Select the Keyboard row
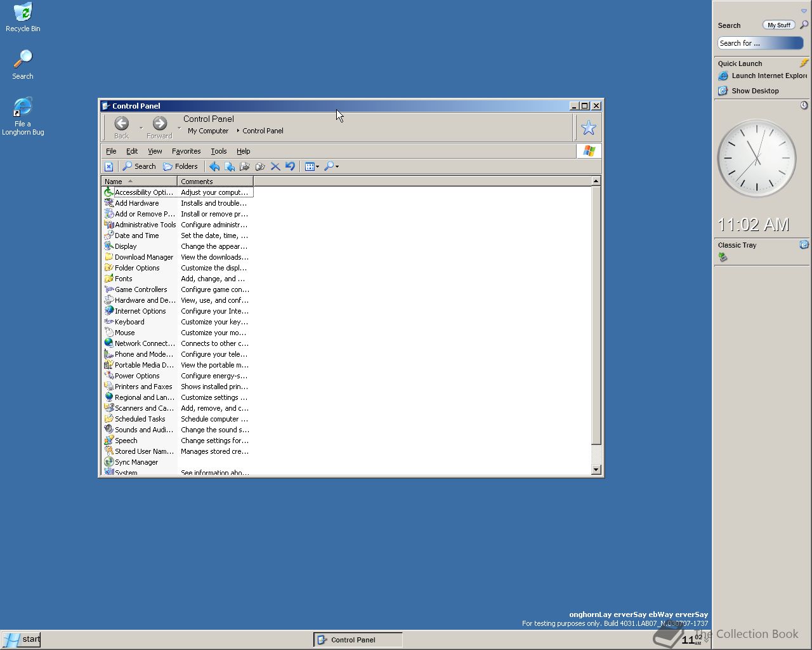The width and height of the screenshot is (812, 650). [178, 322]
